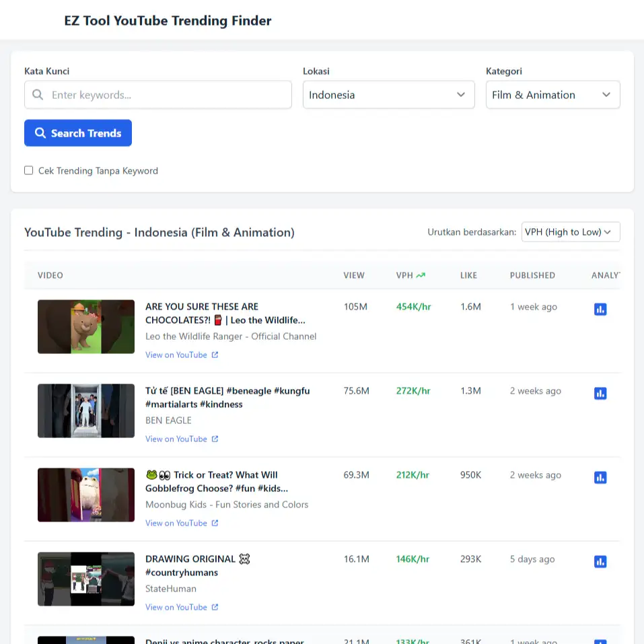
Task: Click the bear thumbnail of the chocolates video
Action: 86,326
